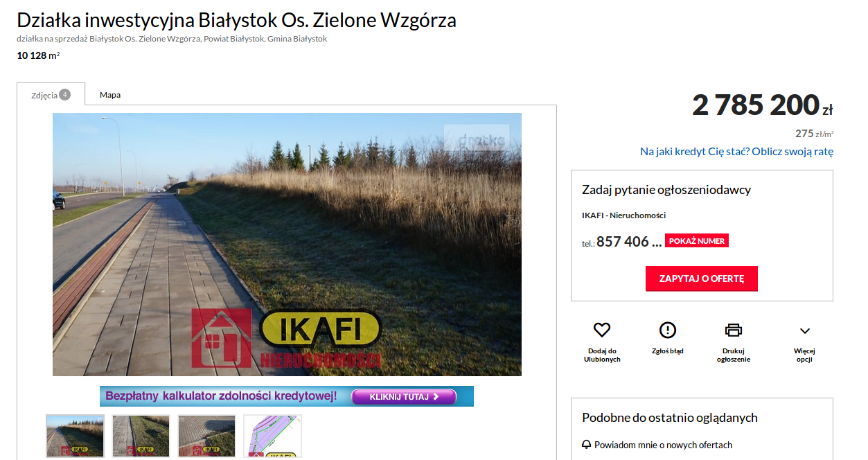This screenshot has height=460, width=868.
Task: Click the report error exclamation icon
Action: coord(668,330)
